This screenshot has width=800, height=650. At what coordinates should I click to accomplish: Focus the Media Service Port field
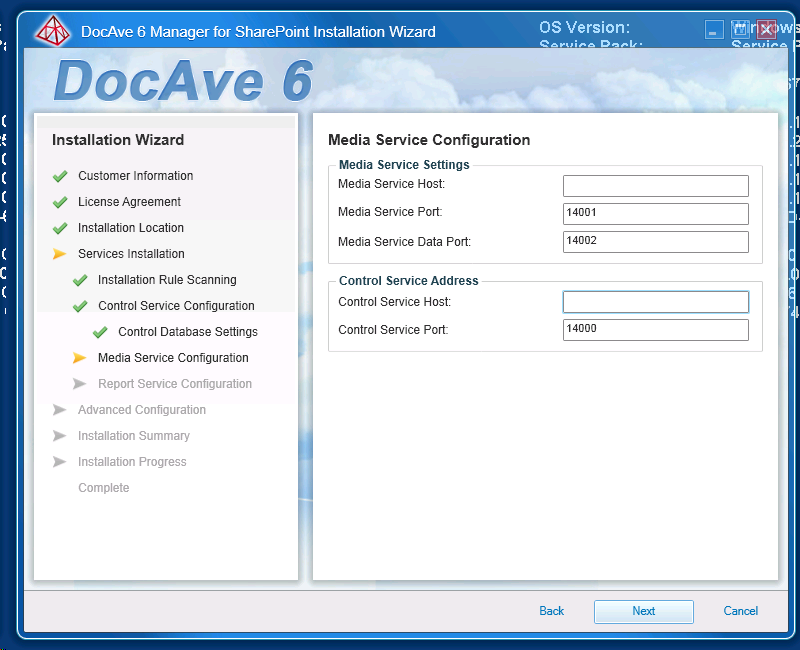tap(655, 213)
